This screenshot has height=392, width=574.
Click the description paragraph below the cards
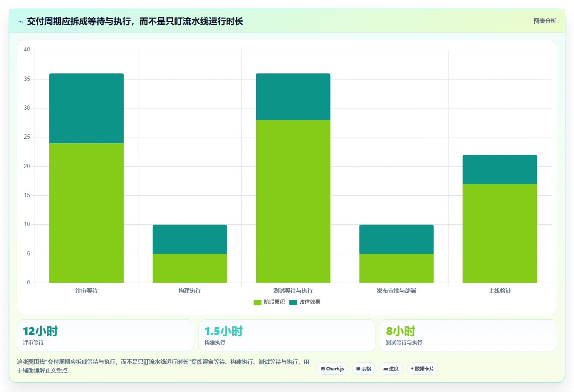coord(163,366)
